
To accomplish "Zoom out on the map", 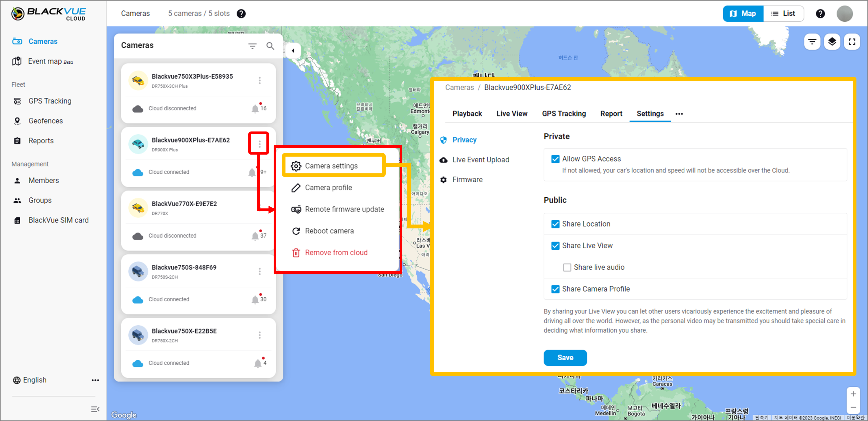I will 853,407.
